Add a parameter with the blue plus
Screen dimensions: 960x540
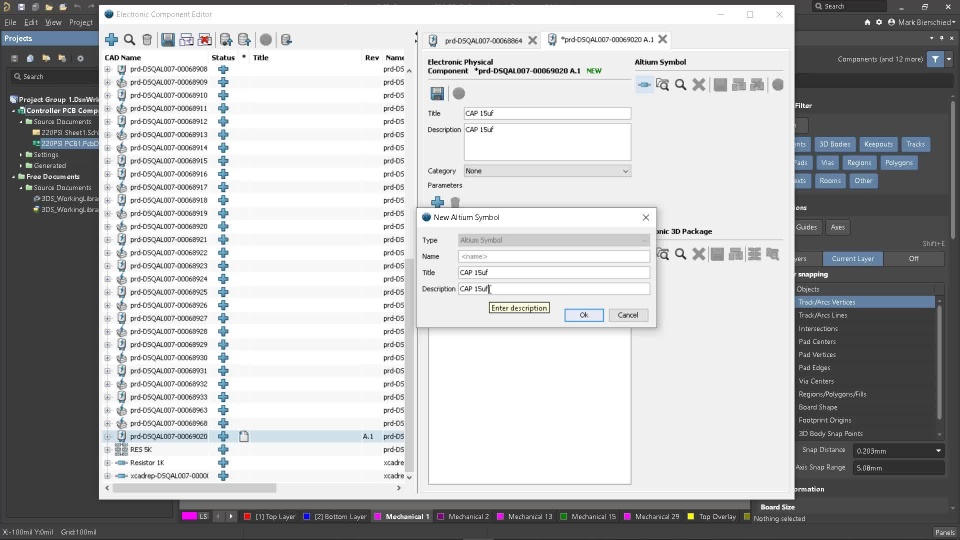click(x=437, y=201)
